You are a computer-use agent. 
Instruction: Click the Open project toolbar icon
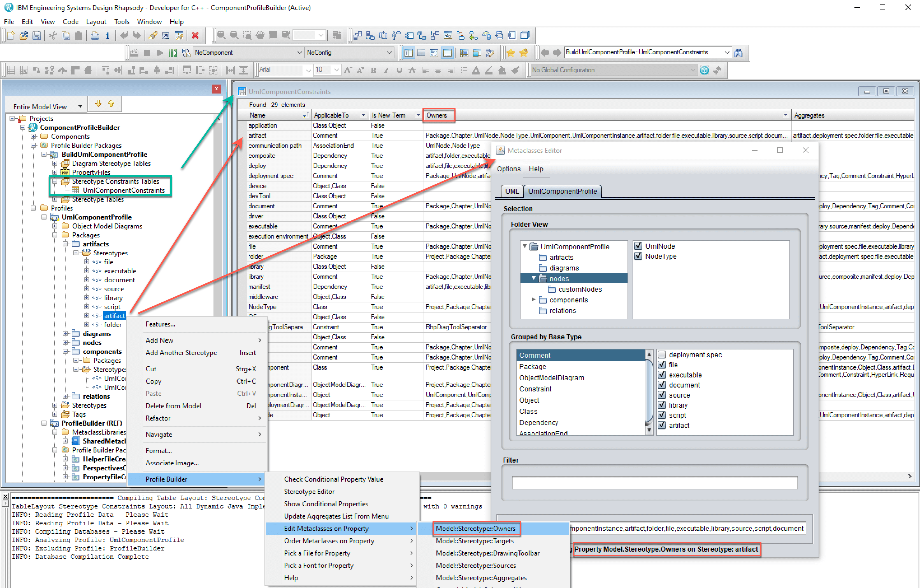coord(24,36)
